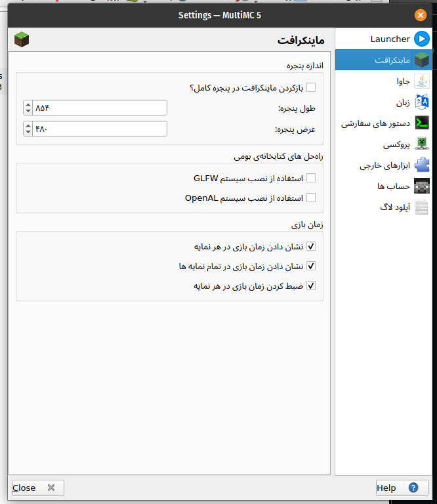The image size is (437, 504).
Task: Switch to the Launcher settings tab
Action: (383, 39)
